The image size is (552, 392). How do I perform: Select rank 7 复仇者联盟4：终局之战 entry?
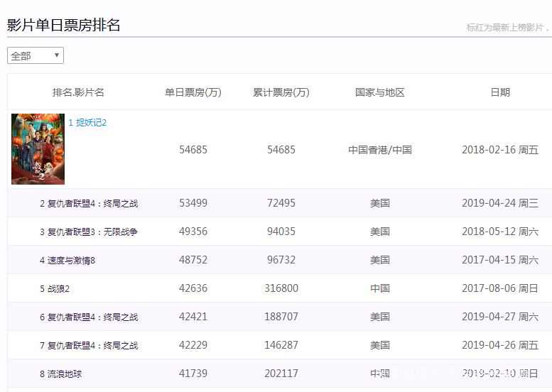pyautogui.click(x=92, y=346)
